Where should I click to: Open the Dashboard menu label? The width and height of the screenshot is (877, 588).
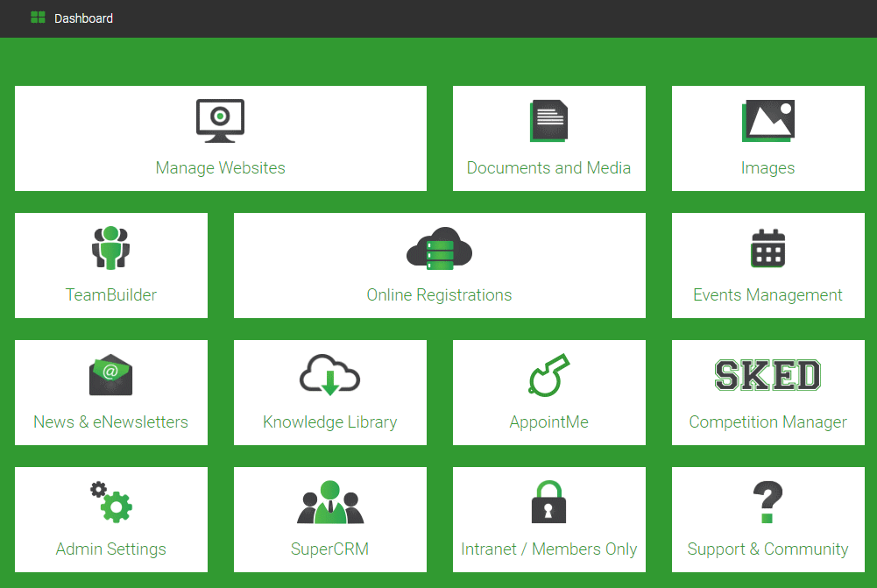[x=83, y=18]
